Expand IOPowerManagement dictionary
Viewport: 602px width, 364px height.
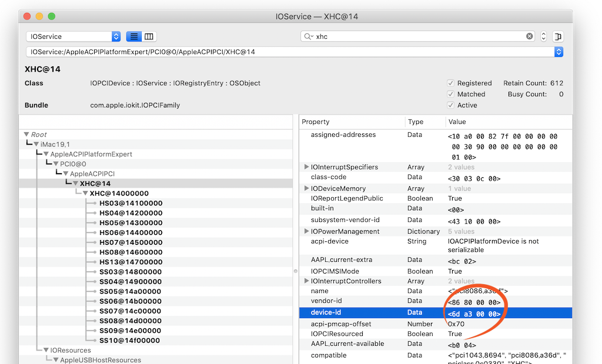pyautogui.click(x=306, y=231)
